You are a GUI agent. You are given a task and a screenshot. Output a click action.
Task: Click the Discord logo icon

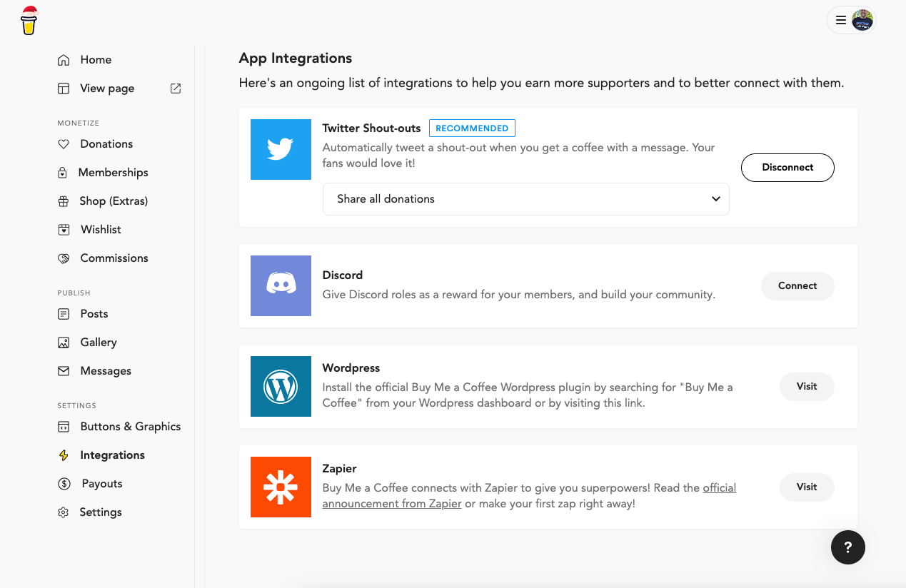(x=281, y=285)
